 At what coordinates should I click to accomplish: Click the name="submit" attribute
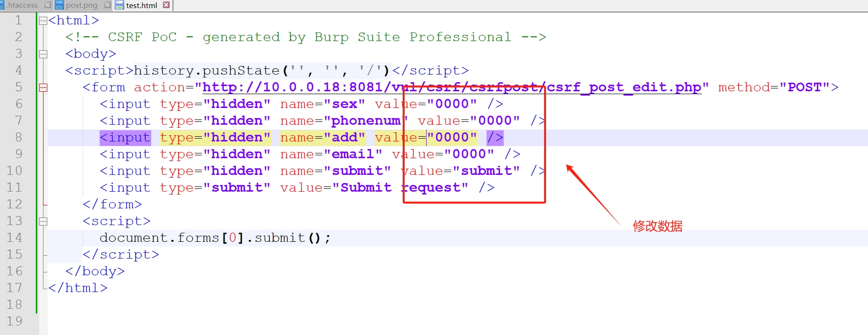pos(336,171)
